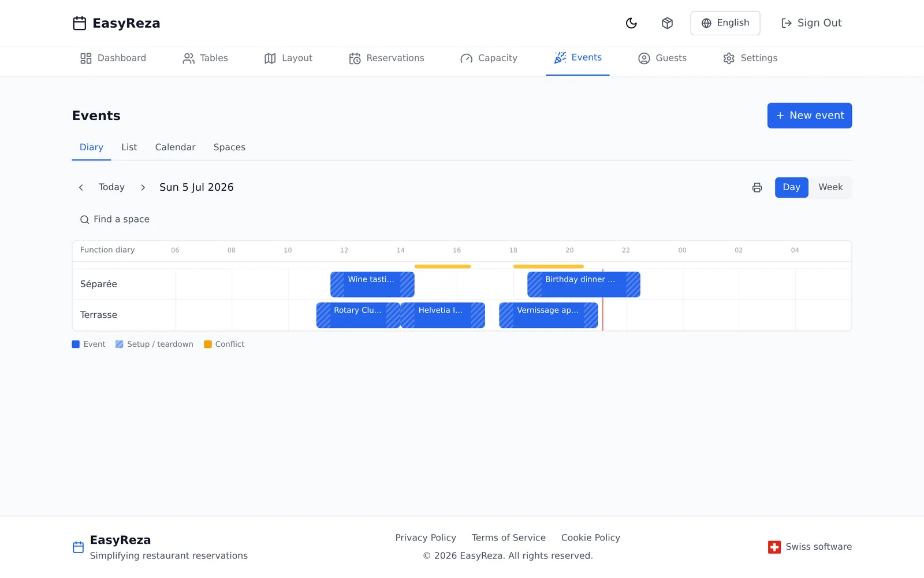Open the Reservations tab
The width and height of the screenshot is (924, 578).
point(386,58)
